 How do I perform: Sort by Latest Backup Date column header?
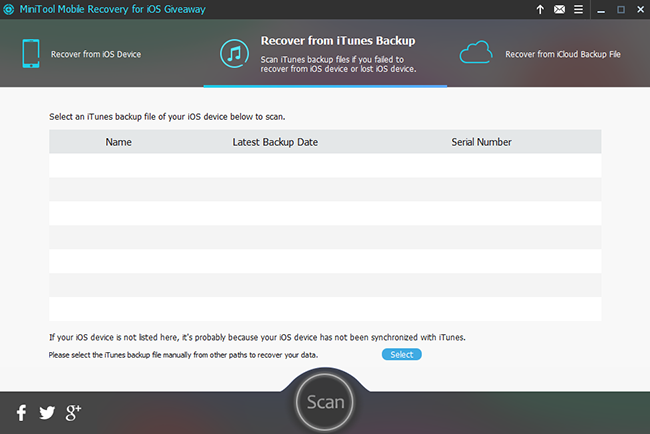click(275, 142)
